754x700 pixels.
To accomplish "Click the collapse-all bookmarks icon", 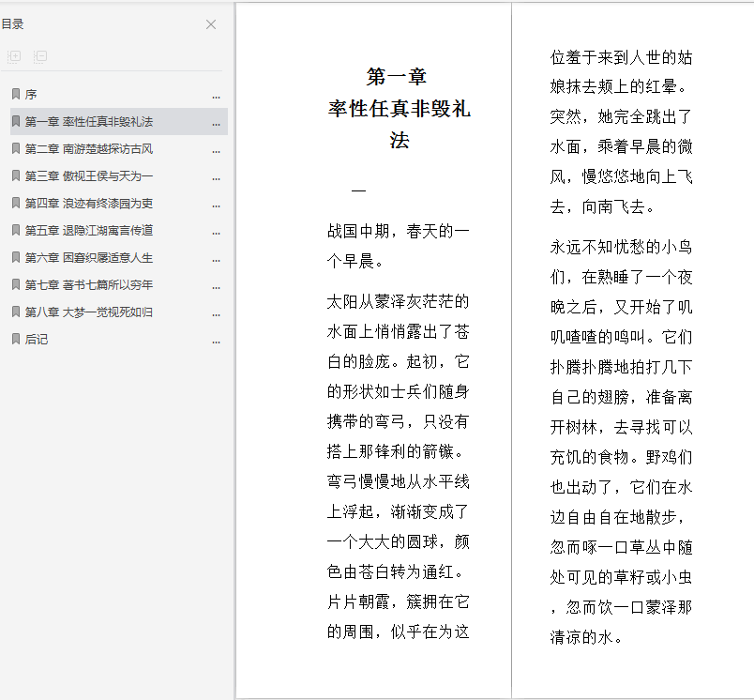I will coord(40,57).
